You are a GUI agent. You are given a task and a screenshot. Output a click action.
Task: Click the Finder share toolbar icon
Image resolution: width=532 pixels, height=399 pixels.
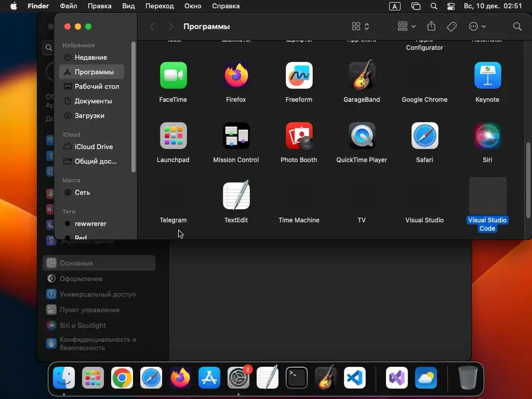(431, 26)
